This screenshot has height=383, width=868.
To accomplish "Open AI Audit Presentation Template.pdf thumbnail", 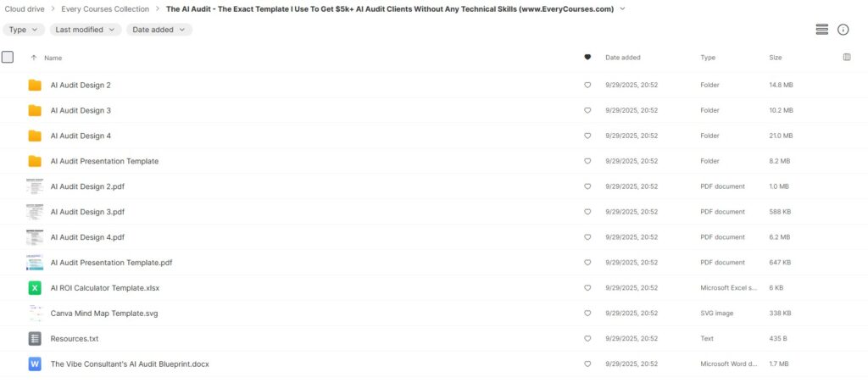I will click(35, 263).
